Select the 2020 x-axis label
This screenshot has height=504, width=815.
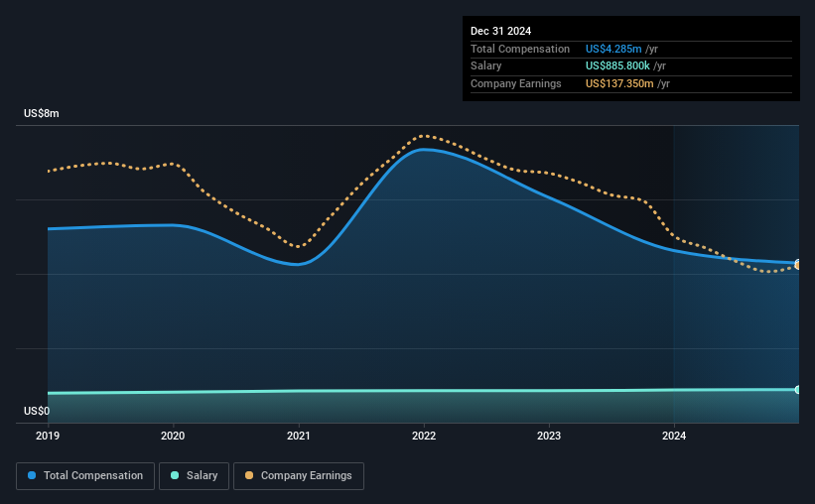point(173,436)
